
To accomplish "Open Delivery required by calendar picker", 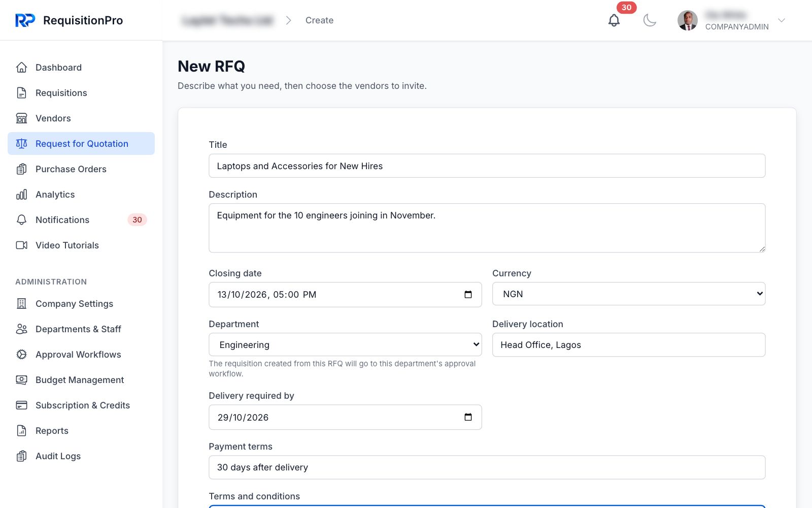I will point(468,417).
